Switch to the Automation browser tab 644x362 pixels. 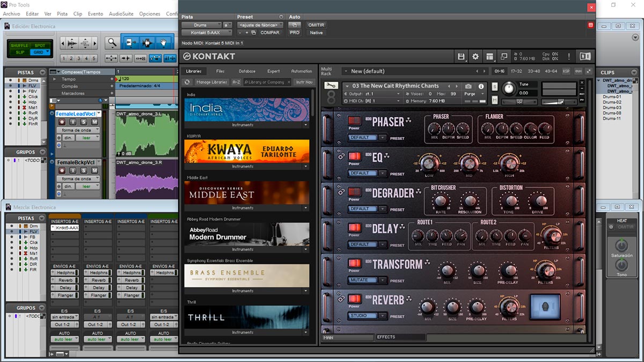point(302,71)
